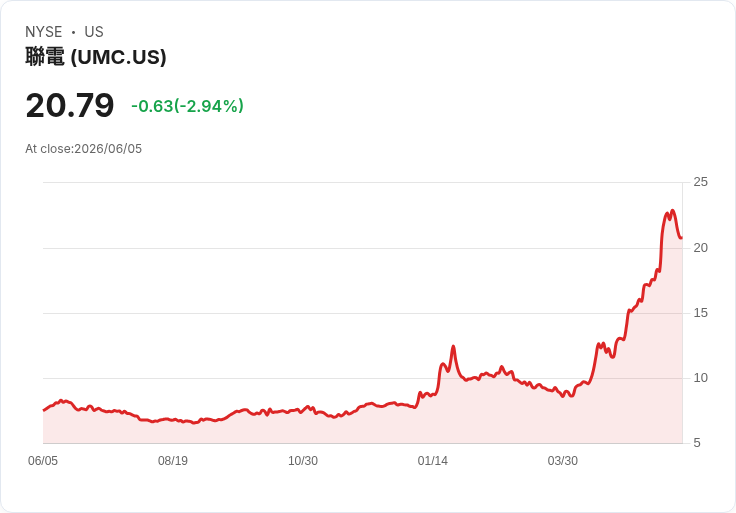Viewport: 736px width, 513px height.
Task: Click the 15 label on the price axis
Action: click(700, 313)
